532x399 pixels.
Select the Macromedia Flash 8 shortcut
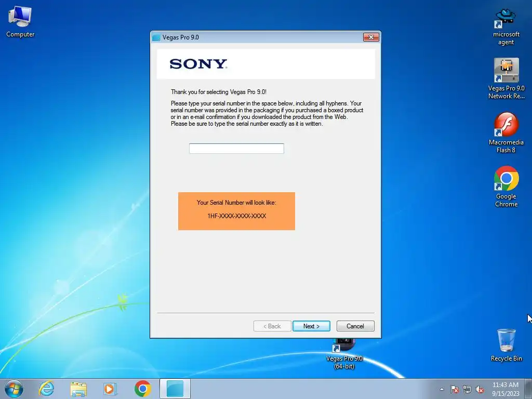point(506,132)
